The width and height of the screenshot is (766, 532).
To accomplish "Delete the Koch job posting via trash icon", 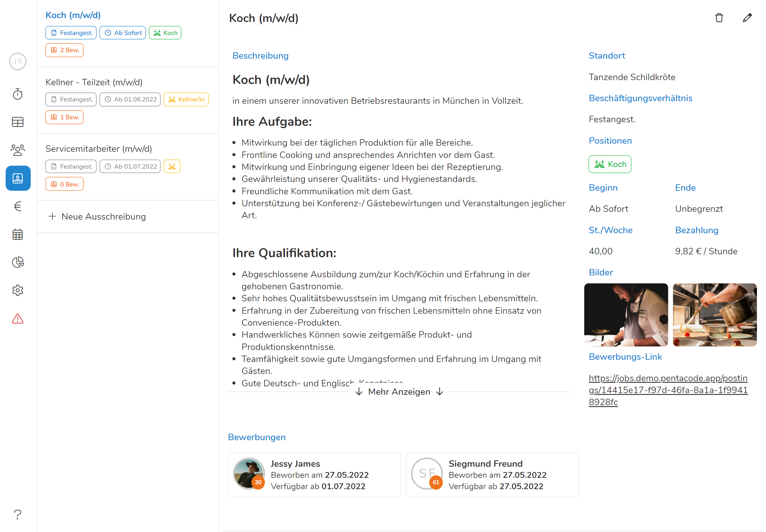I will (x=719, y=18).
